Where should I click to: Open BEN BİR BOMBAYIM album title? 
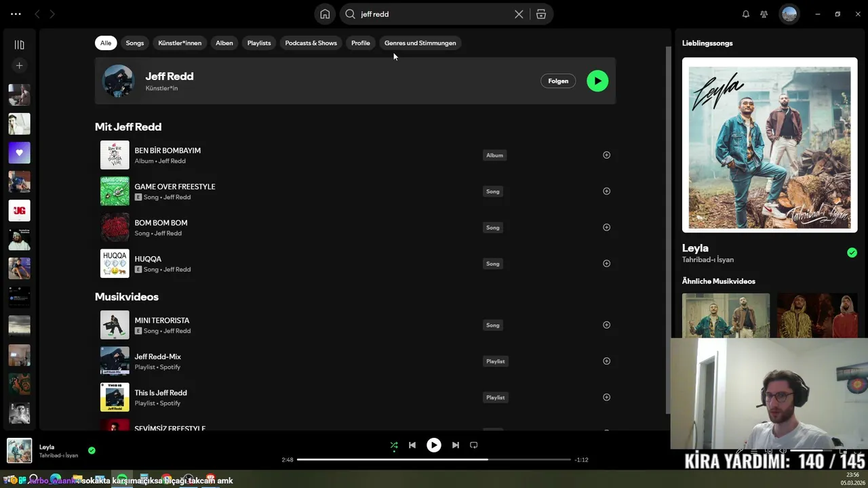point(167,150)
